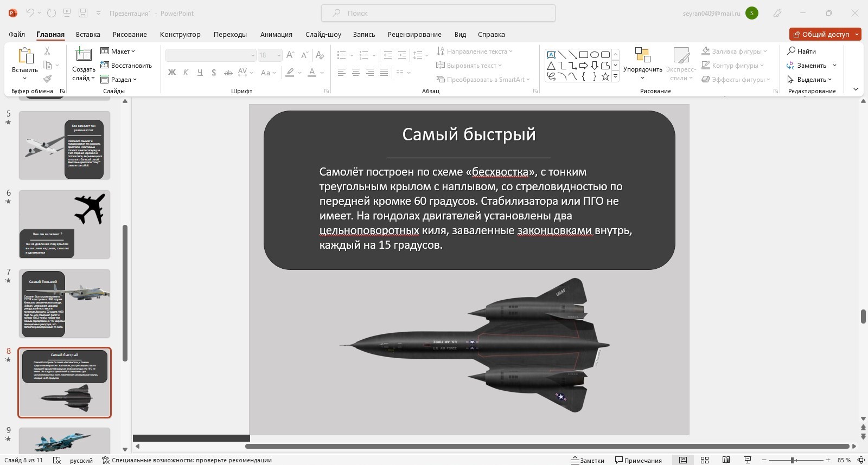
Task: Select the oval shape in gallery
Action: tap(595, 55)
